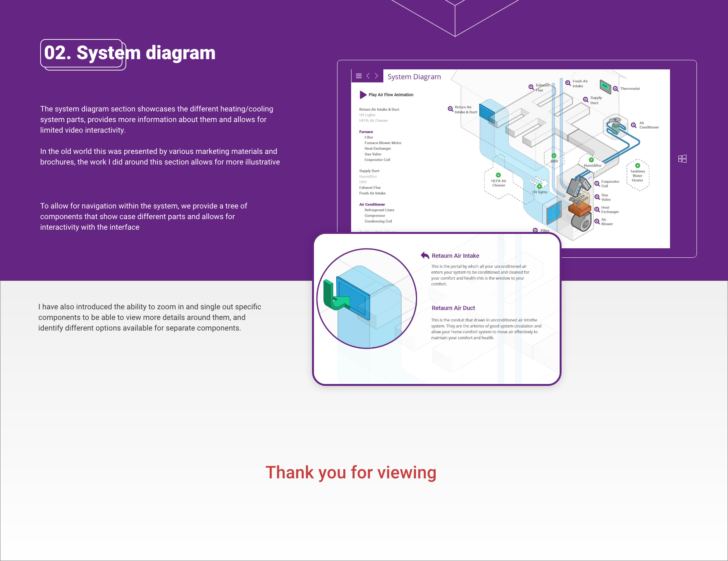Select Exhaust Flue in component list
This screenshot has width=728, height=561.
(370, 188)
